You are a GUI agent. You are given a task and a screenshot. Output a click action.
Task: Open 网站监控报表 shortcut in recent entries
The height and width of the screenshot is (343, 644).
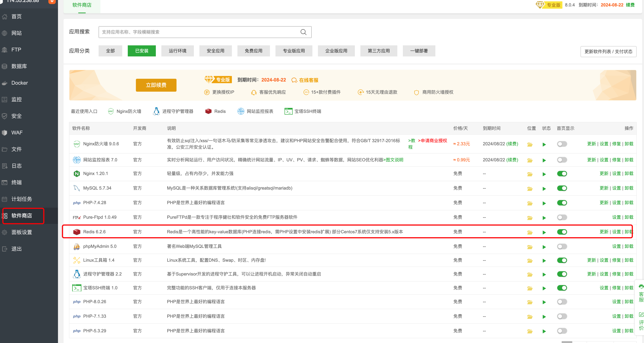coord(255,111)
